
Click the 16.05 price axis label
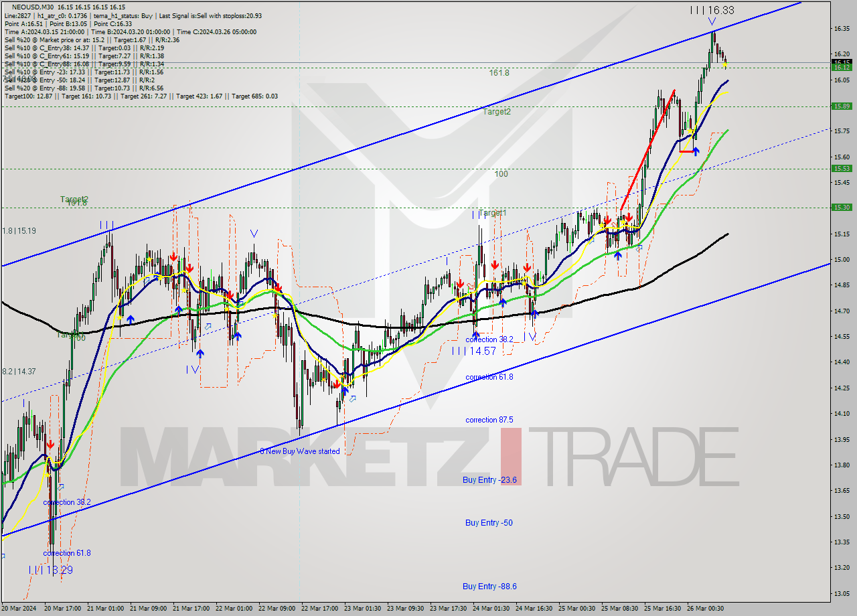click(842, 80)
